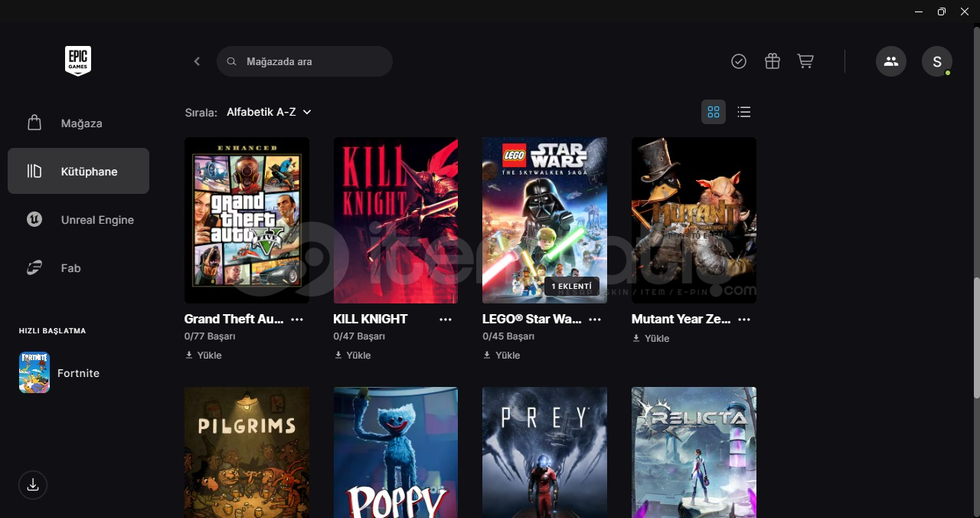This screenshot has height=518, width=980.
Task: Launch Fortnite from quick launch label
Action: pyautogui.click(x=78, y=373)
